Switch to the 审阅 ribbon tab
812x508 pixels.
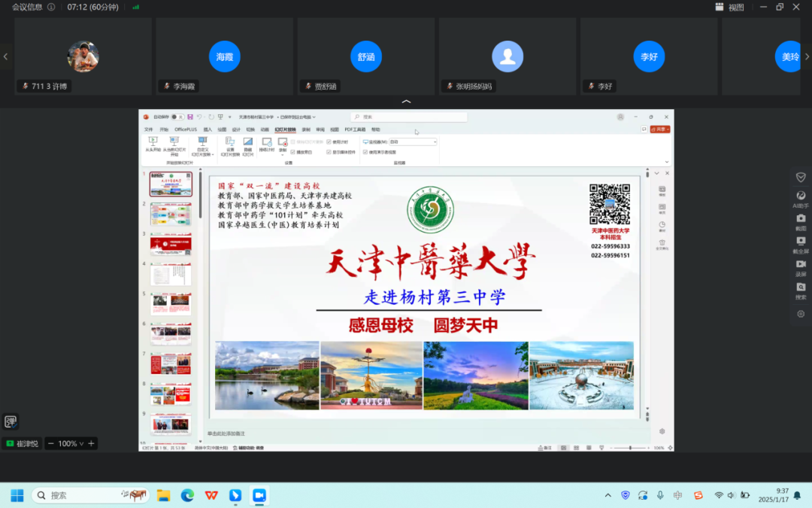pos(320,129)
